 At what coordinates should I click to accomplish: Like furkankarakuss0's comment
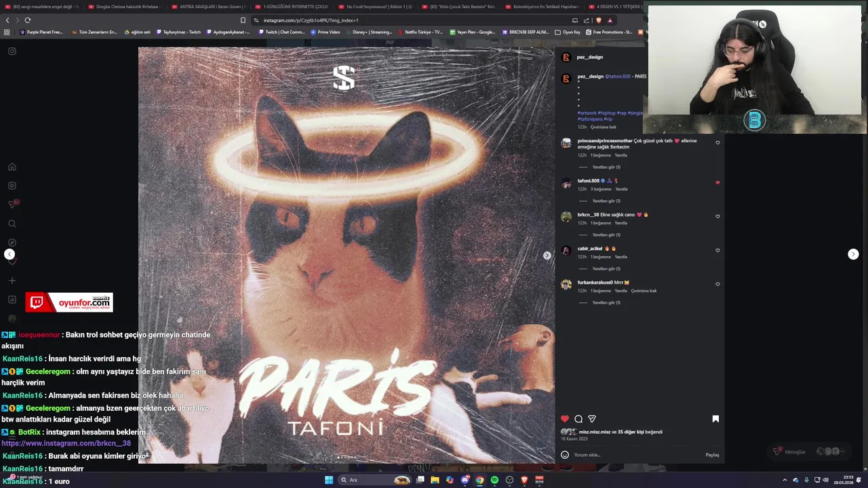point(717,284)
